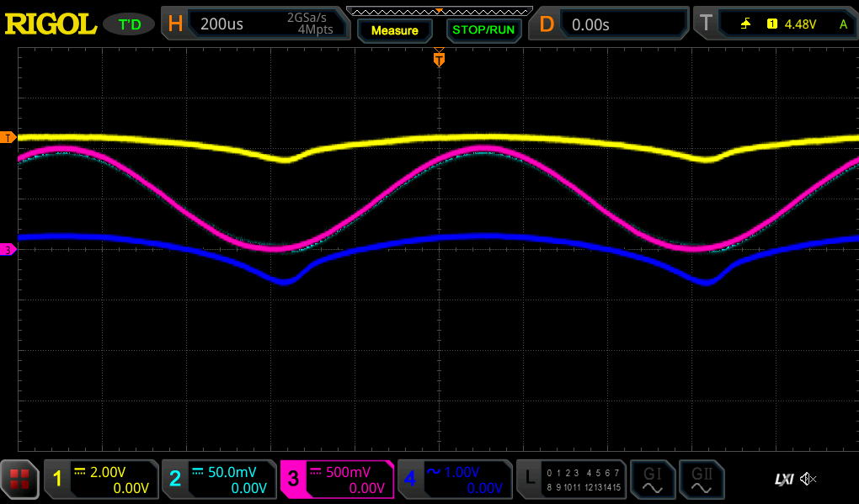Click the orange trigger level marker on left edge
Image resolution: width=859 pixels, height=504 pixels.
point(8,137)
